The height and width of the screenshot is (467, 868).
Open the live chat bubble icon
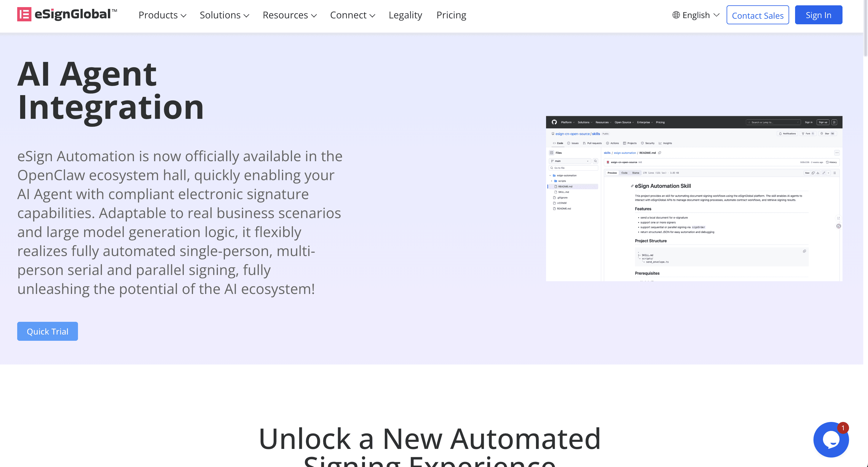pos(831,440)
